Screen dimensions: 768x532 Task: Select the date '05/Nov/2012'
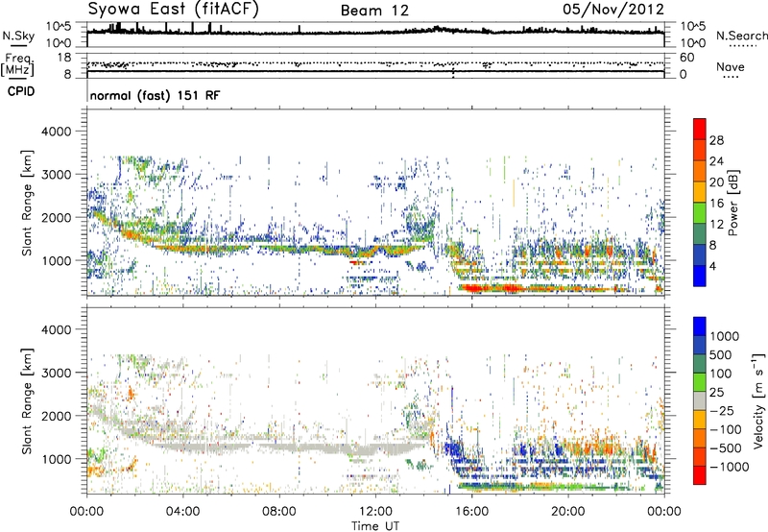point(613,10)
